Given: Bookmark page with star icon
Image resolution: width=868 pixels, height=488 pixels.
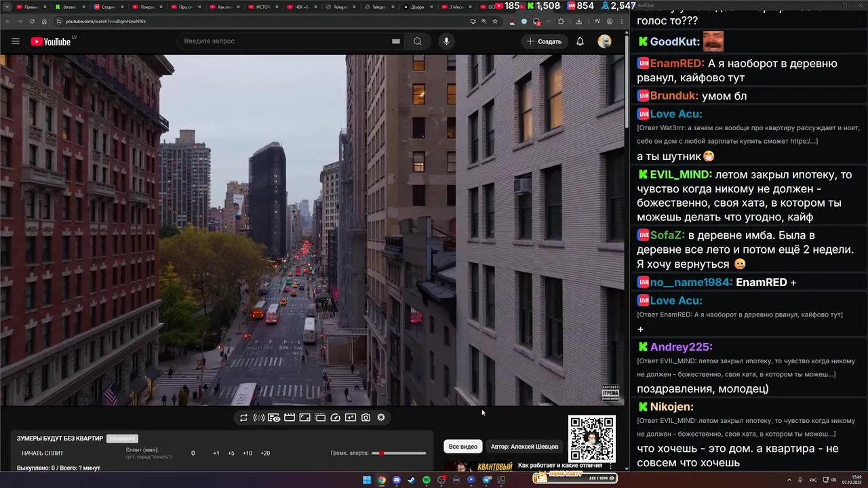Looking at the screenshot, I should pyautogui.click(x=495, y=21).
